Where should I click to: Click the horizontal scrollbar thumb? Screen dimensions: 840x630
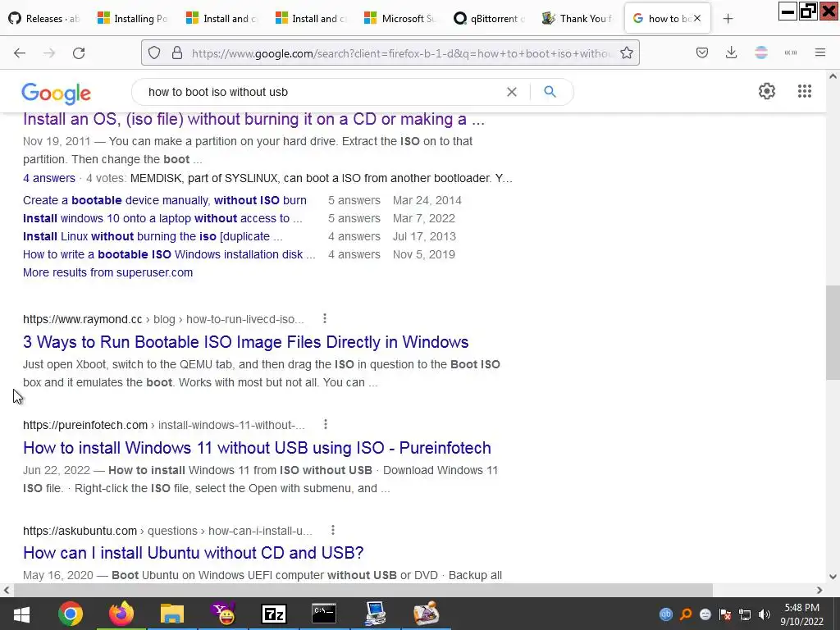coord(363,590)
